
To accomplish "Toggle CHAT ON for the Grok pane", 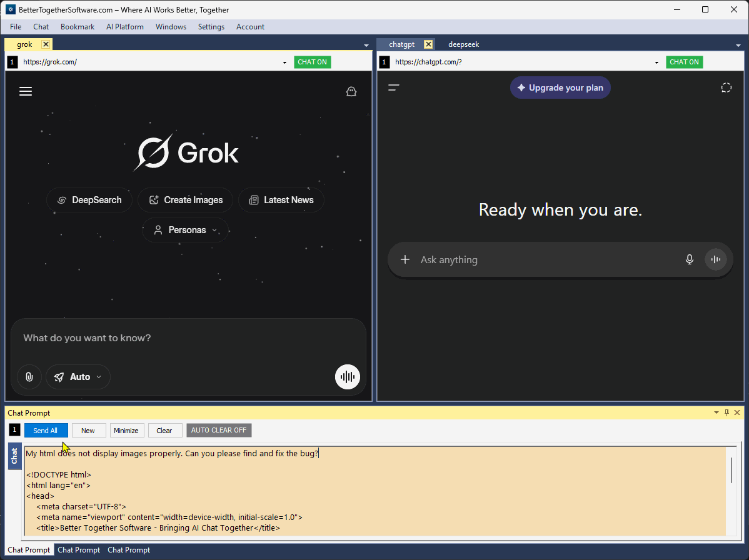I will click(313, 62).
